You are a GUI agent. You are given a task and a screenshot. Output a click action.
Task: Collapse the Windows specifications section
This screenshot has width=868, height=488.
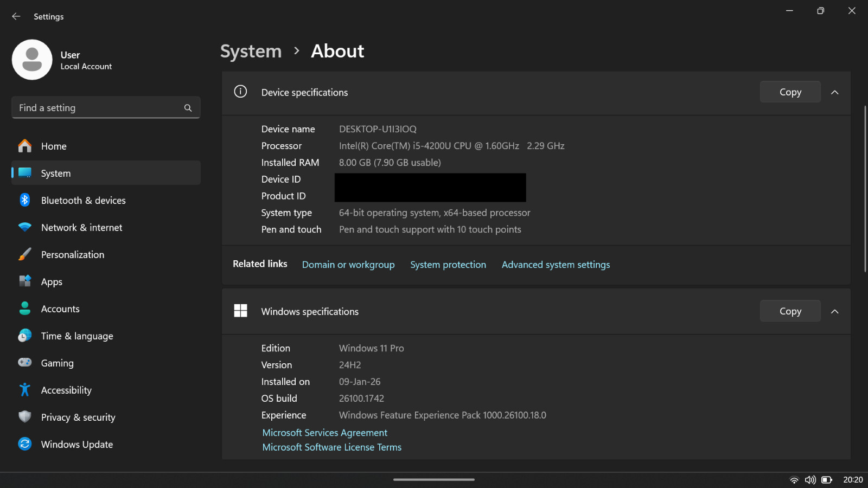835,312
